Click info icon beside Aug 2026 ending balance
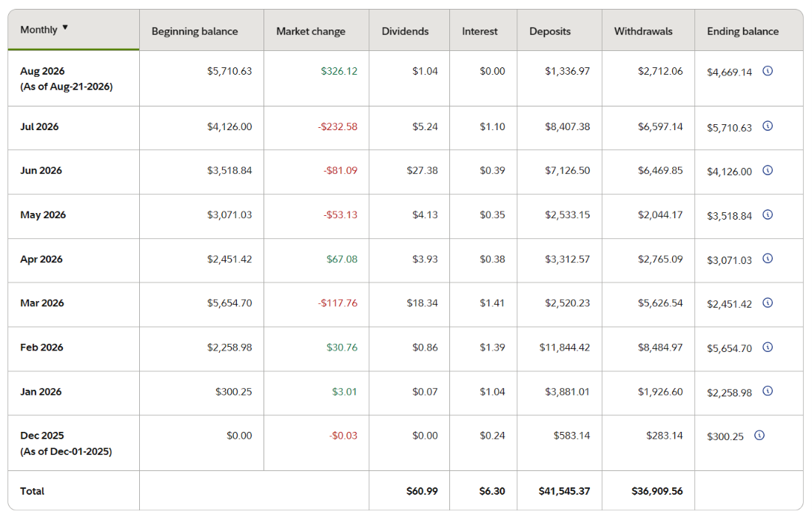Viewport: 812px width, 511px height. pyautogui.click(x=768, y=71)
